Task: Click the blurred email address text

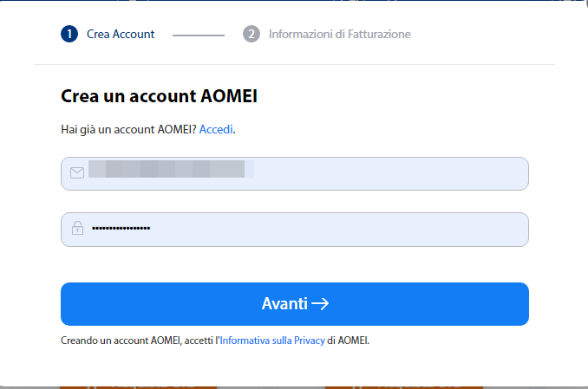Action: click(172, 169)
